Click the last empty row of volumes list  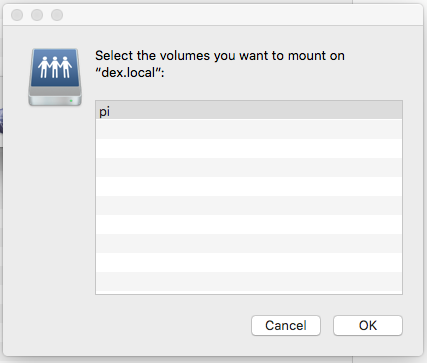point(249,283)
